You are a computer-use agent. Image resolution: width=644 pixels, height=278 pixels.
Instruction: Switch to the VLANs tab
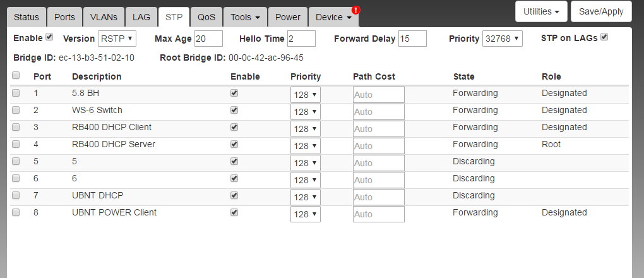pos(103,17)
